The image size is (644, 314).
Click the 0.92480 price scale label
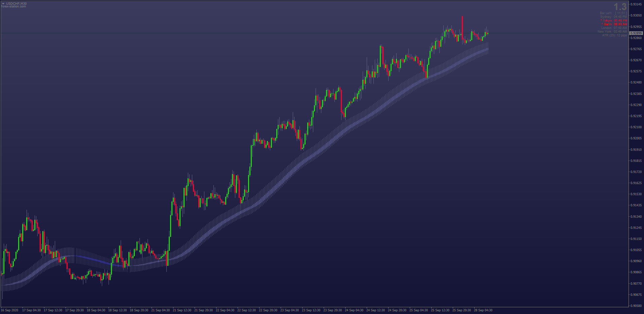(636, 82)
